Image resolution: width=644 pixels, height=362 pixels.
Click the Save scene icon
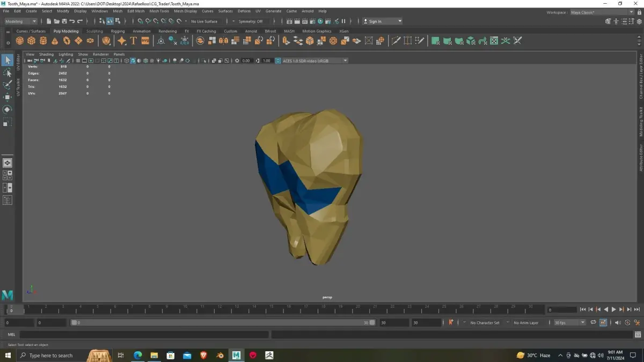coord(64,21)
